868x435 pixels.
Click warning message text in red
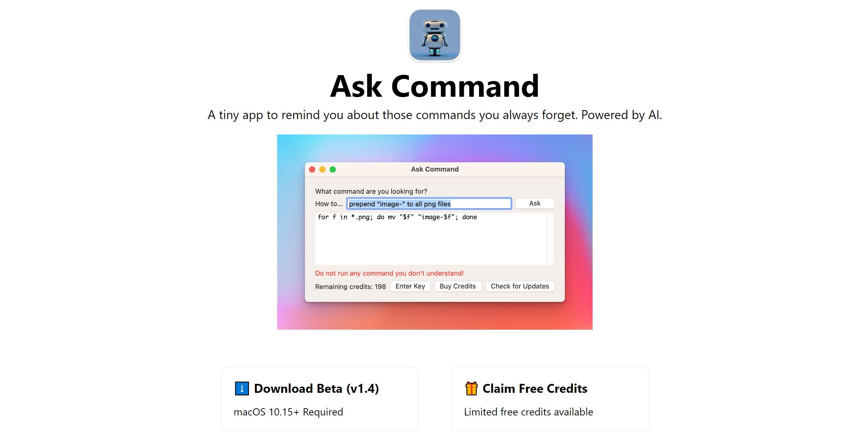click(388, 272)
